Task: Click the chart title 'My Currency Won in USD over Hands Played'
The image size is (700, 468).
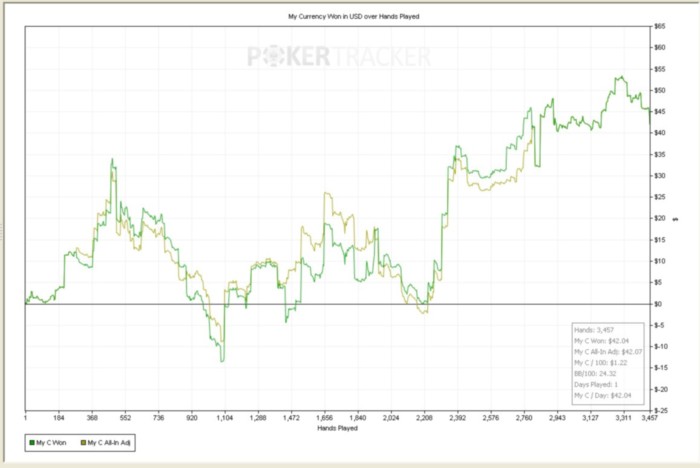Action: click(x=354, y=17)
